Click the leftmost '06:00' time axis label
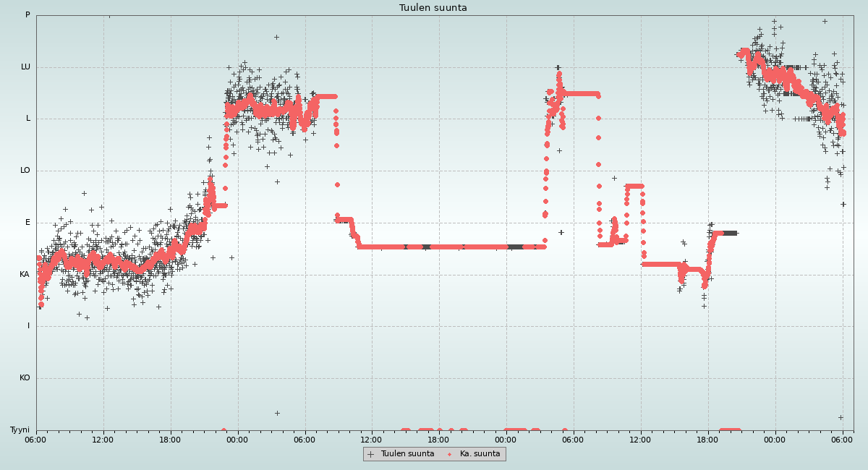 36,439
